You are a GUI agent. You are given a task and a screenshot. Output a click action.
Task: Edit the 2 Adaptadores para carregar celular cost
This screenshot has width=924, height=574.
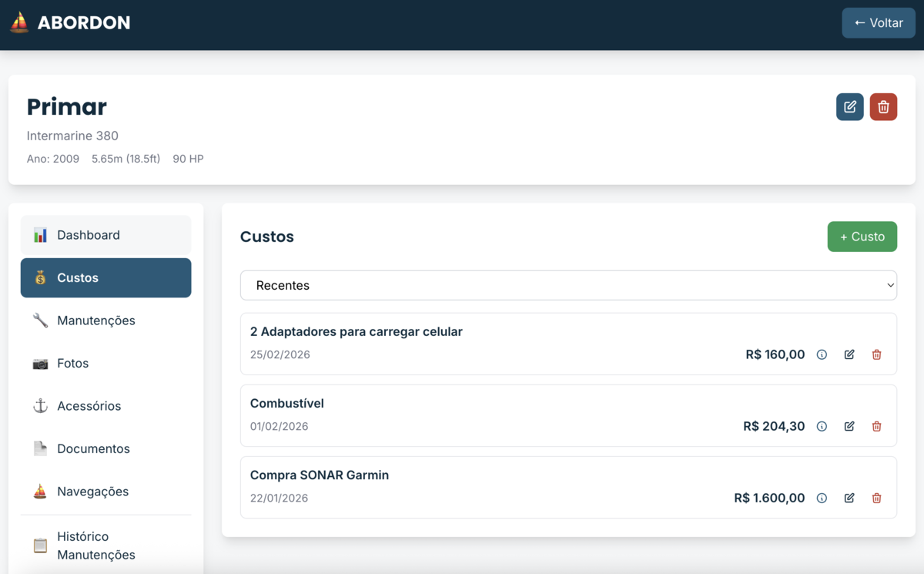pyautogui.click(x=849, y=355)
